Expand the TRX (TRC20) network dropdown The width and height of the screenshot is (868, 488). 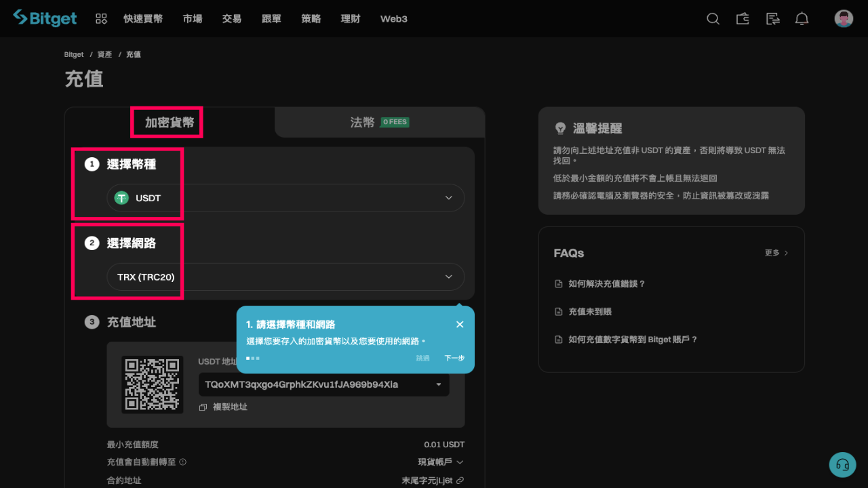448,277
